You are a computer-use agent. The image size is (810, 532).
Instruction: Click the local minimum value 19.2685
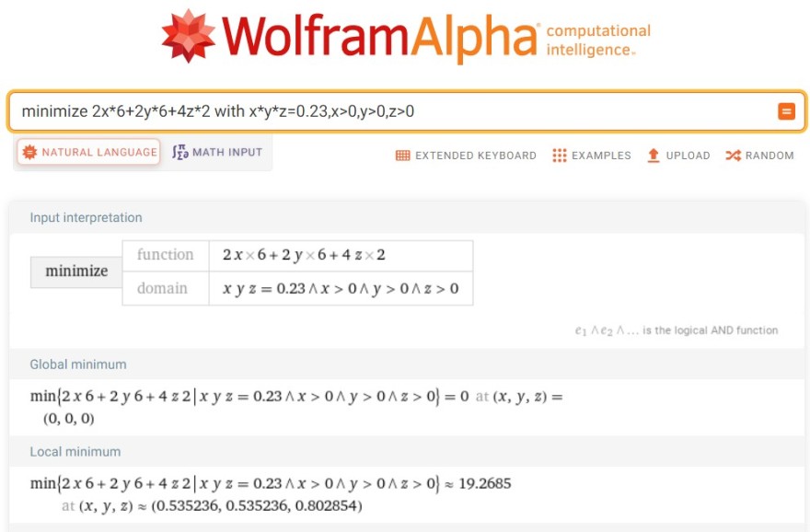pos(484,483)
